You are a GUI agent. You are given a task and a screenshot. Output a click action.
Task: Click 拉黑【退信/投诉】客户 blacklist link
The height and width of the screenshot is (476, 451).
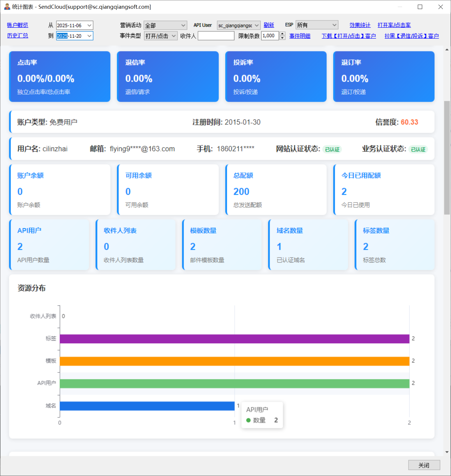(x=411, y=36)
